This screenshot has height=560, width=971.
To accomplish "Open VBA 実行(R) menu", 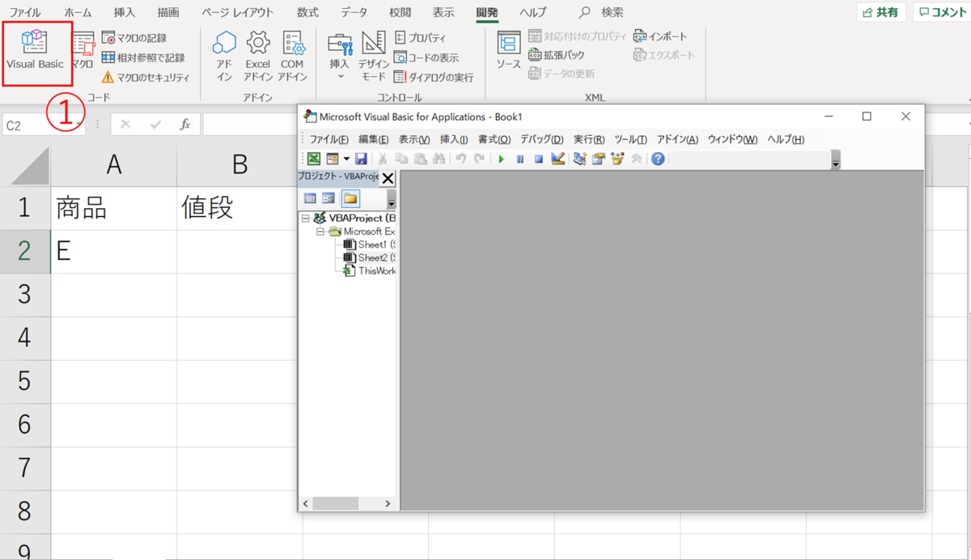I will pyautogui.click(x=588, y=139).
